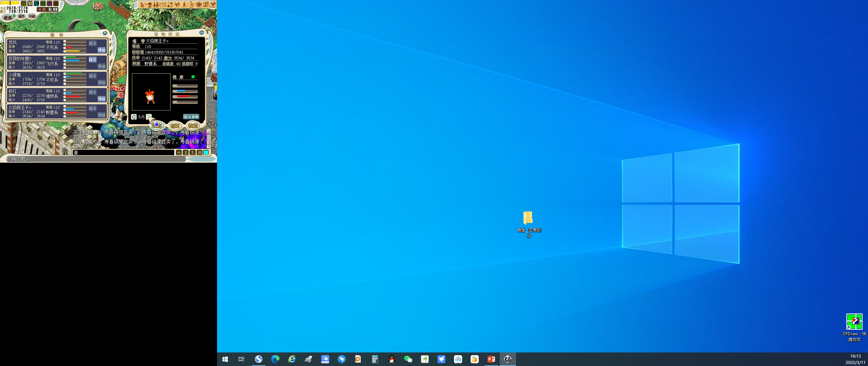Image resolution: width=868 pixels, height=366 pixels.
Task: Click the 中 font size button
Action: click(199, 152)
